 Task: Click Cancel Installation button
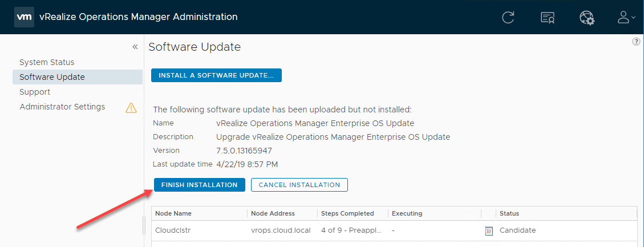pos(299,185)
